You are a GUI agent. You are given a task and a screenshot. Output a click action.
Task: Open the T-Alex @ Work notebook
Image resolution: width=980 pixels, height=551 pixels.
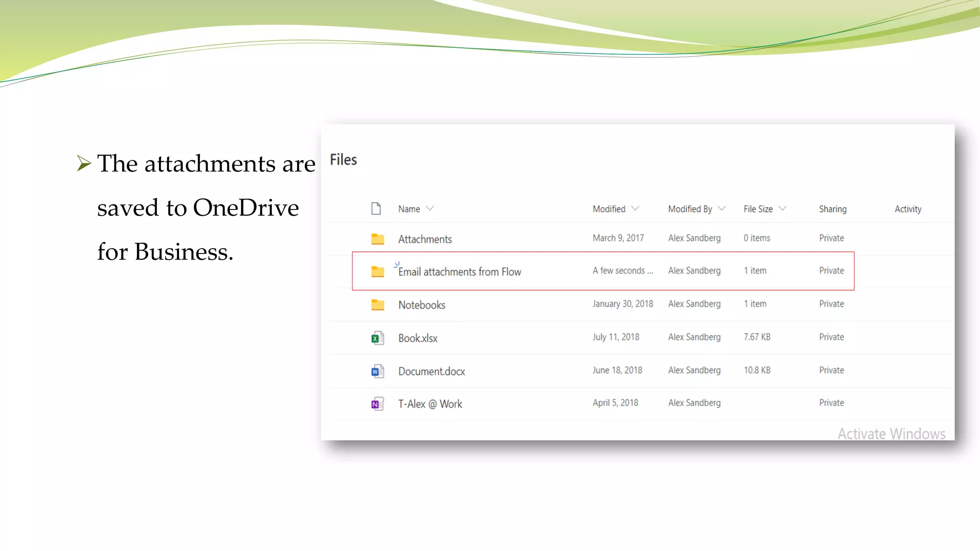click(x=430, y=404)
